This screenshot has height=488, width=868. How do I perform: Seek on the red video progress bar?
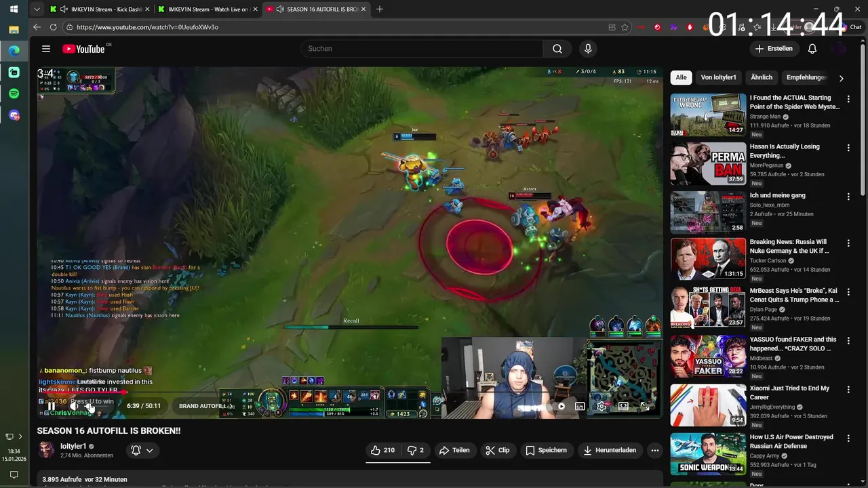point(349,392)
